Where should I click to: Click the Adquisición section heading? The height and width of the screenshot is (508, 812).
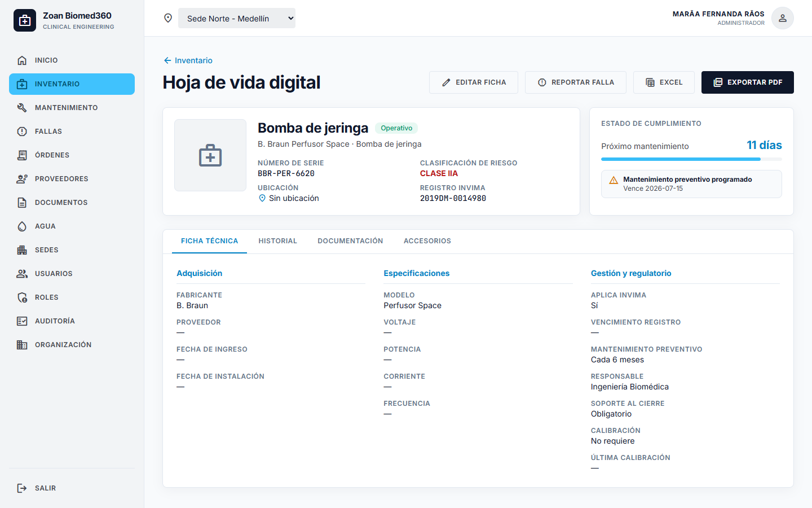[199, 273]
